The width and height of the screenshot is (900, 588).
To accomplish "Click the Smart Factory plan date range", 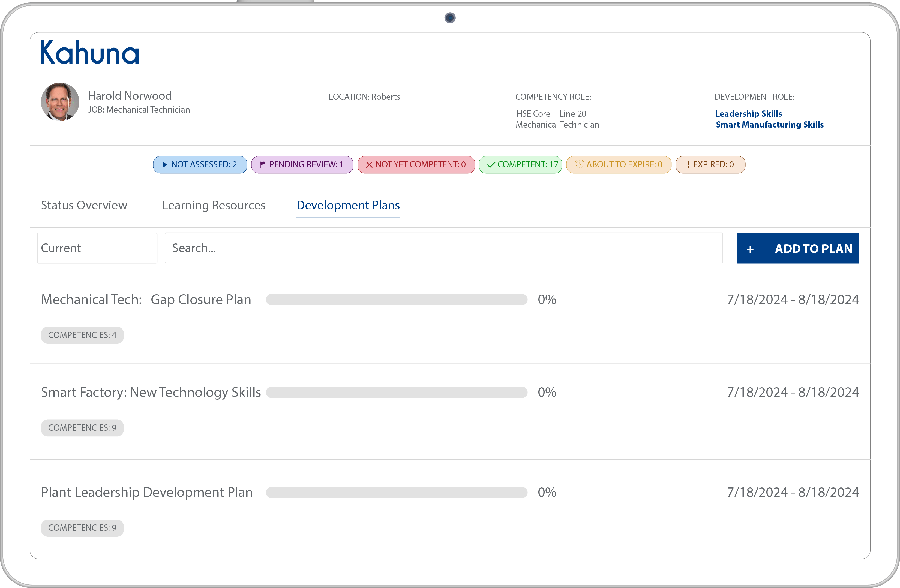I will coord(793,392).
